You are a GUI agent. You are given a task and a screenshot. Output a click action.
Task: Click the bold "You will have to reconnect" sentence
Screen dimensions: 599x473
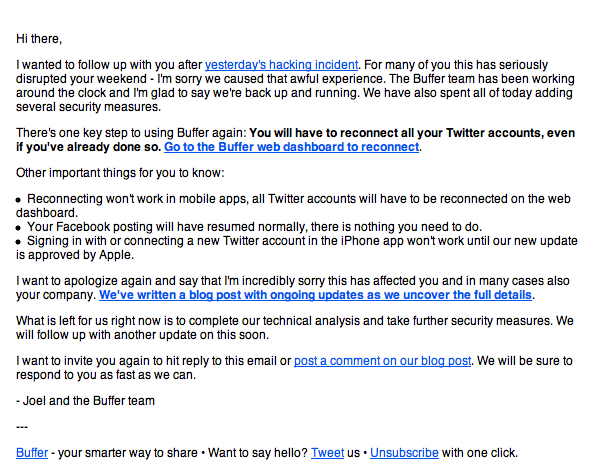tap(296, 140)
